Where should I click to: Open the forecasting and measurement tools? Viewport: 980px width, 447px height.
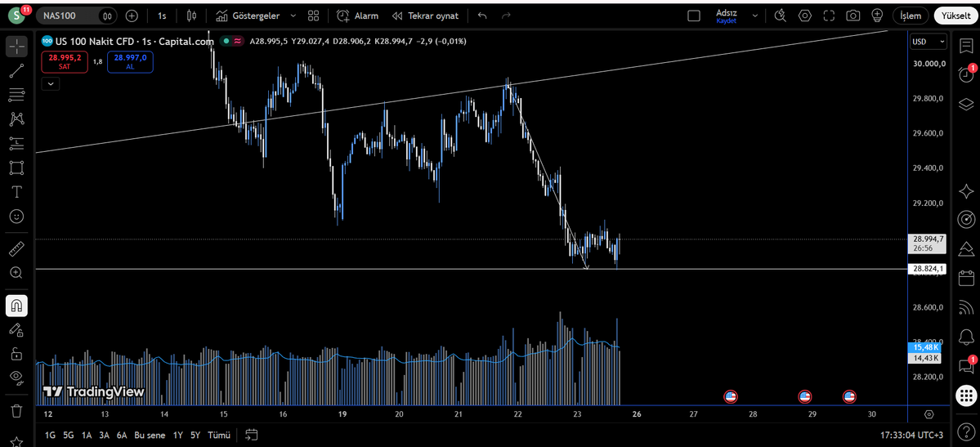[17, 143]
